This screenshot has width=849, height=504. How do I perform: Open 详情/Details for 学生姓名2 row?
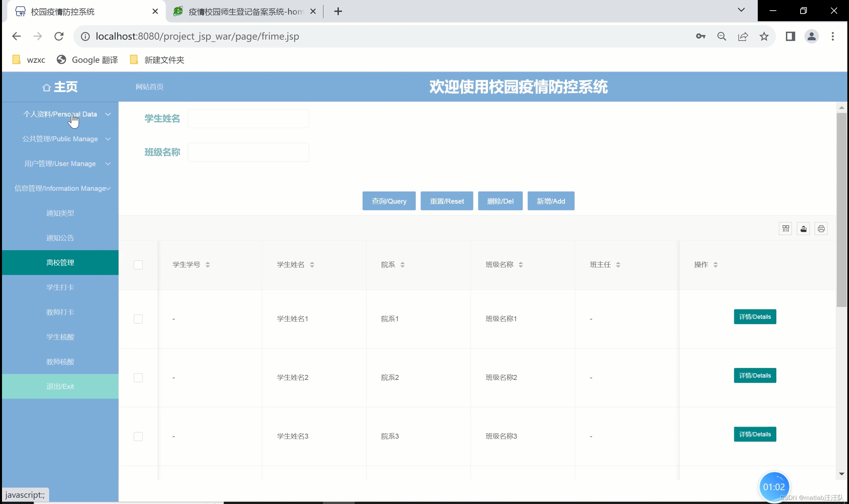754,375
